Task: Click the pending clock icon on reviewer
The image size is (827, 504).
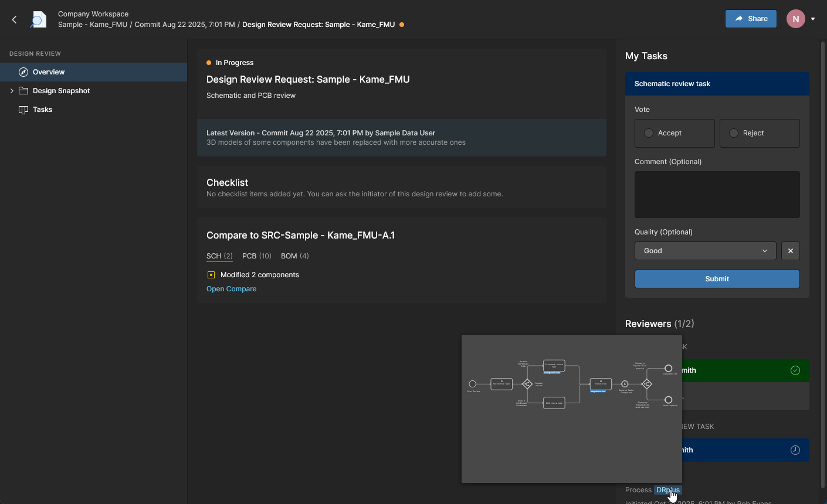Action: (x=795, y=450)
